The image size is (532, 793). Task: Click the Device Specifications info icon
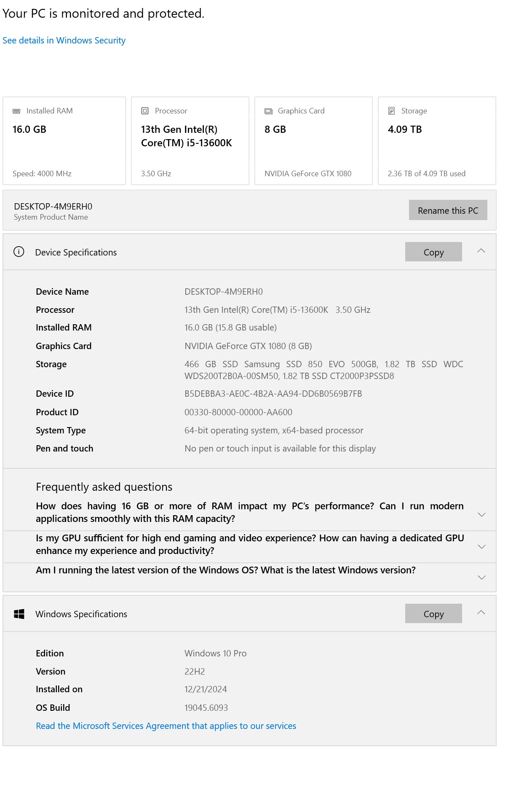[x=19, y=252]
